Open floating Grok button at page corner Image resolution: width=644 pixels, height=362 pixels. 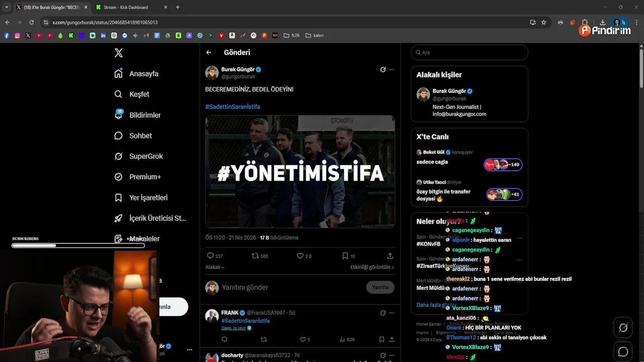coord(623,328)
